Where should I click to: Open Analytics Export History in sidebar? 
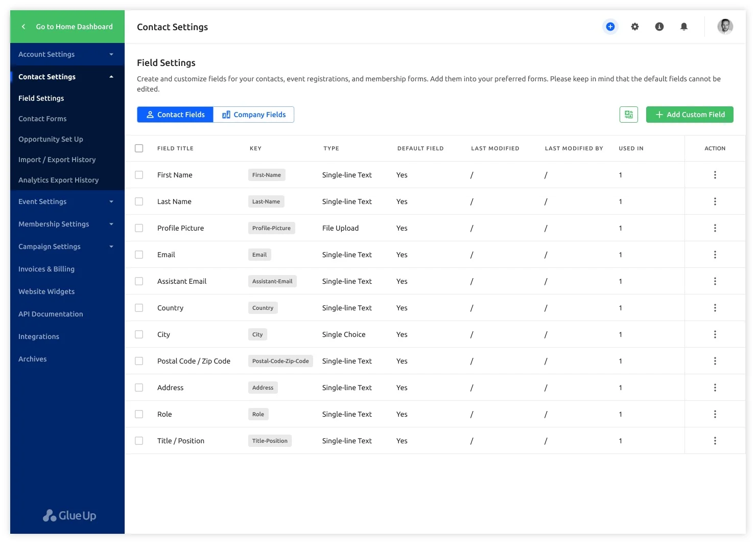[x=59, y=180]
